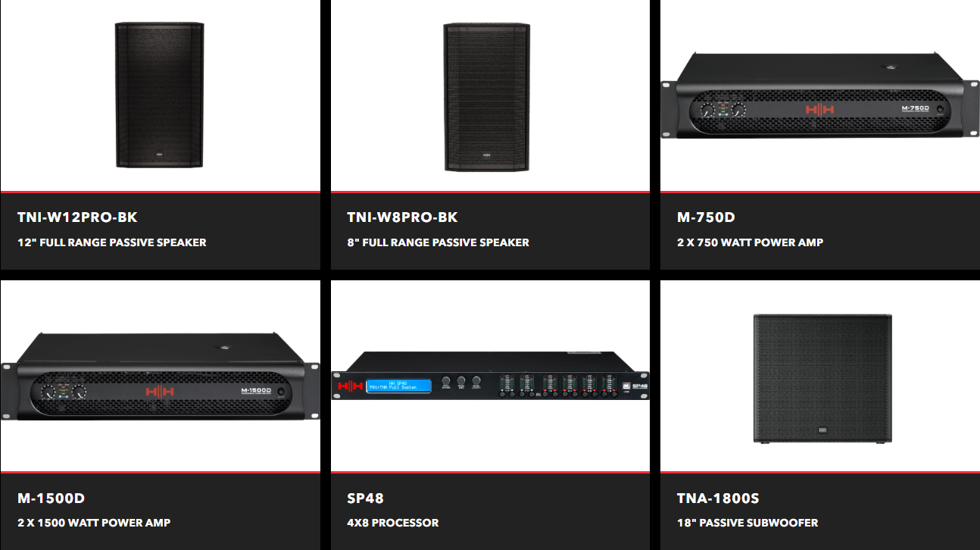Image resolution: width=980 pixels, height=550 pixels.
Task: Click '12" Full Range Passive Speaker' description
Action: (112, 242)
